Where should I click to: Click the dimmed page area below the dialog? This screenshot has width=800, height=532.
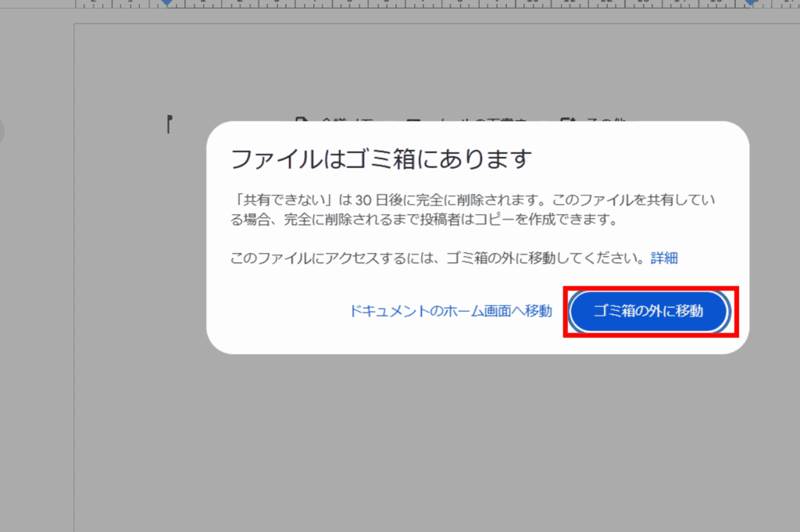[469, 437]
